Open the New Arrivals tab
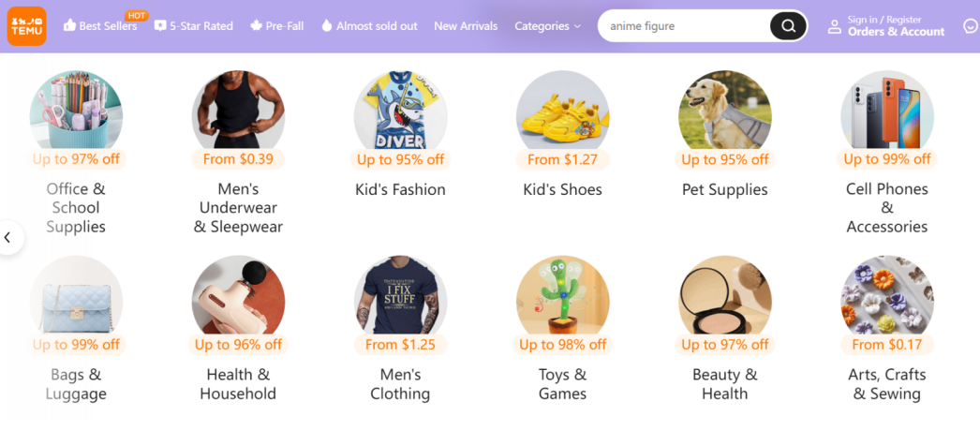The height and width of the screenshot is (431, 980). click(466, 26)
